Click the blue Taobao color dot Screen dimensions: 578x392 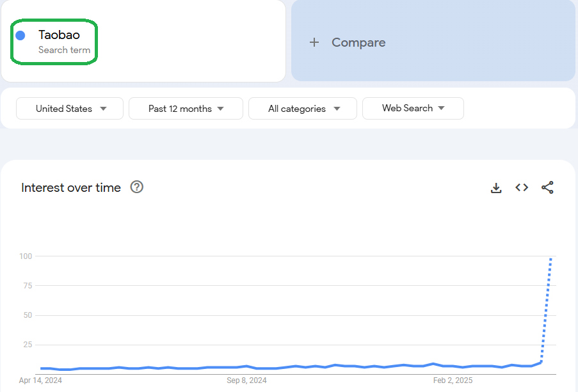point(20,35)
